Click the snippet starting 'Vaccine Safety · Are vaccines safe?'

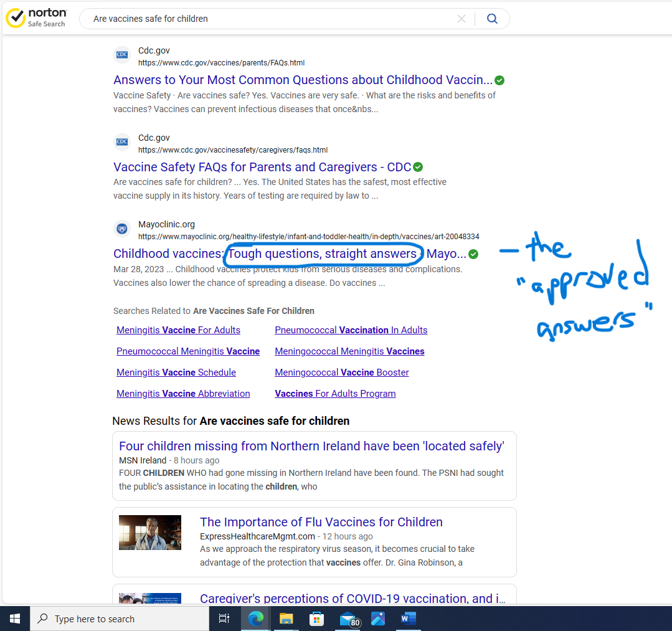(x=305, y=102)
